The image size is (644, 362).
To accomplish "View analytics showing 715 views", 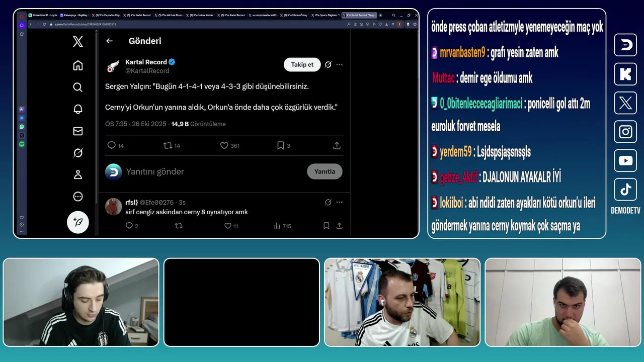I will coord(282,226).
